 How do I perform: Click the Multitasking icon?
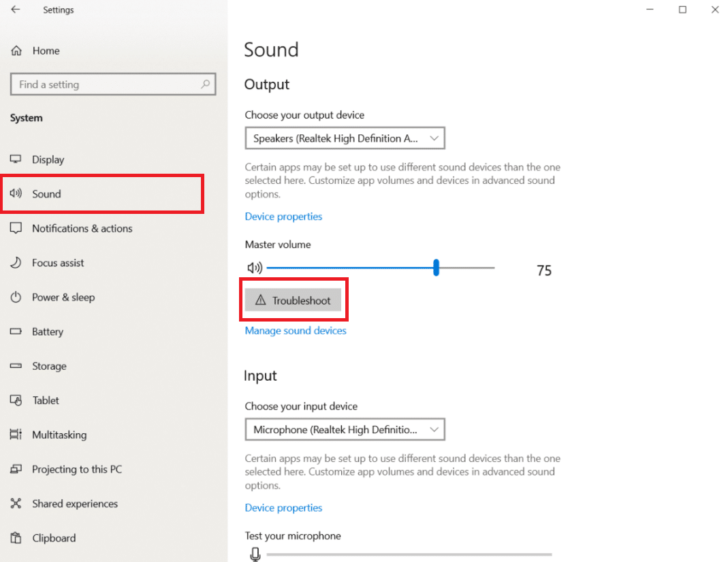tap(16, 435)
